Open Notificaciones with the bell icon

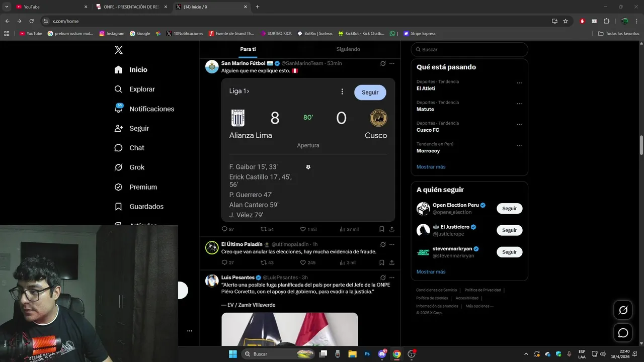[x=144, y=109]
